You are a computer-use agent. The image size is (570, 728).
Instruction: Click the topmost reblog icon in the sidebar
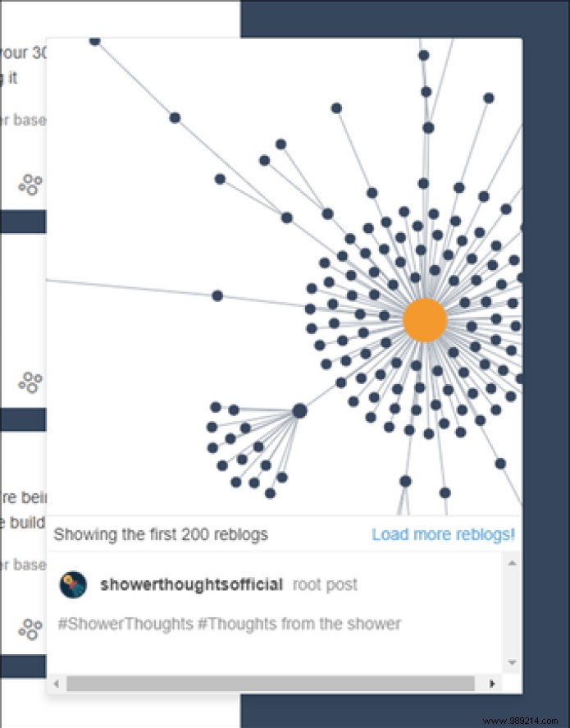30,185
